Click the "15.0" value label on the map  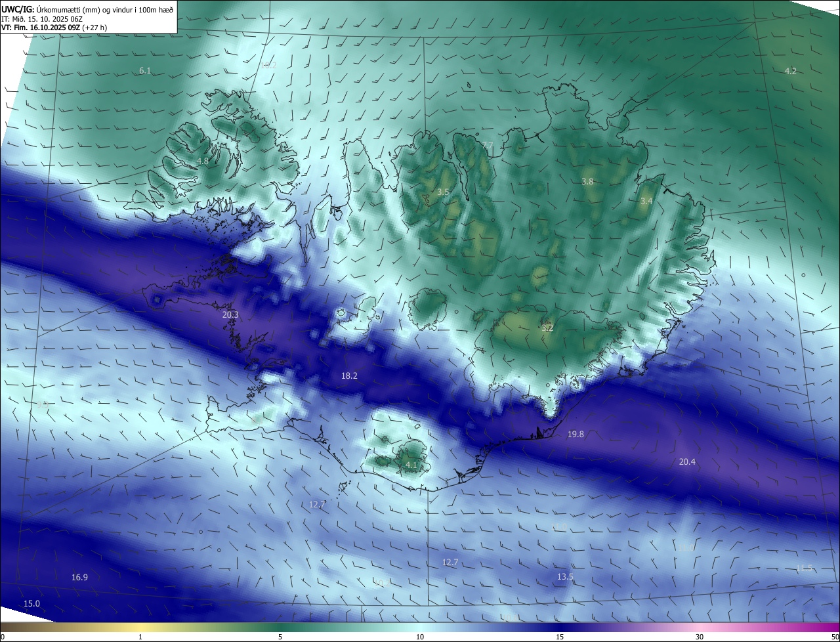(31, 603)
